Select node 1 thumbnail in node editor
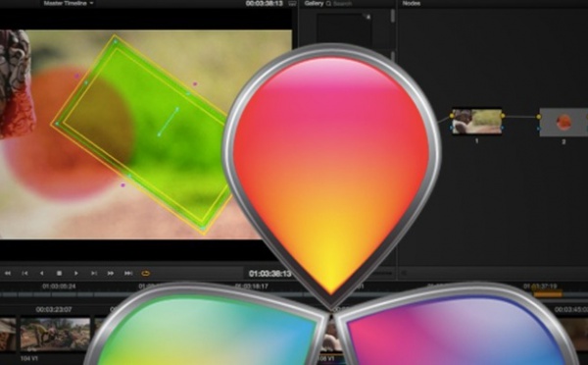 [x=477, y=122]
